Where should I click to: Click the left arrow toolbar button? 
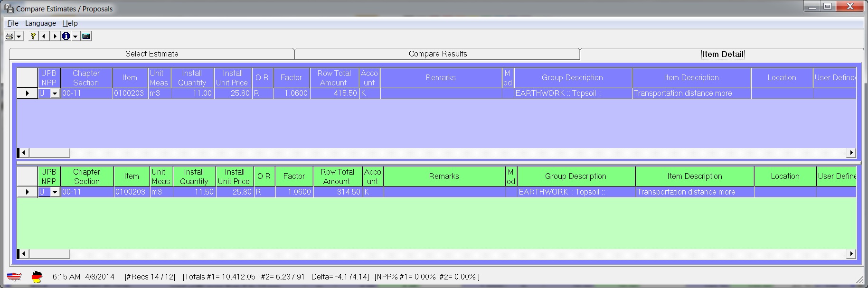pyautogui.click(x=44, y=36)
